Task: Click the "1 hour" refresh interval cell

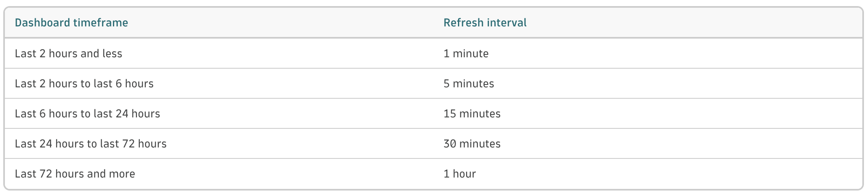Action: [x=459, y=174]
